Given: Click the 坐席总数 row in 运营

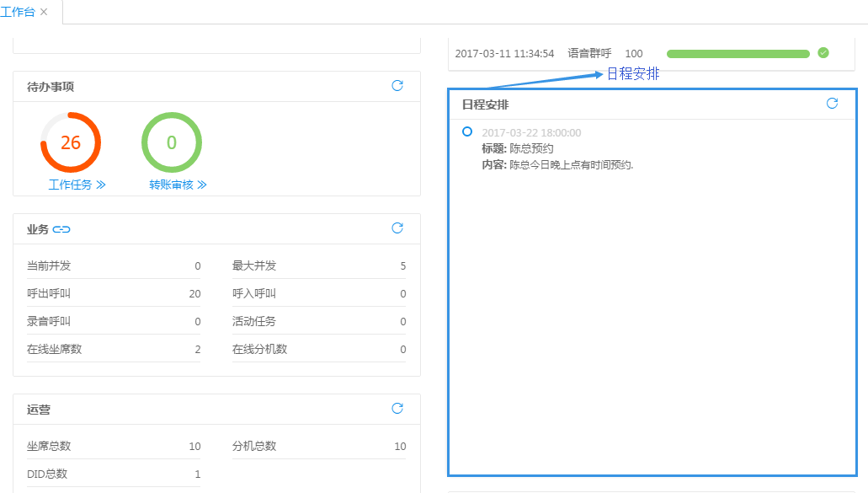Looking at the screenshot, I should click(x=114, y=446).
